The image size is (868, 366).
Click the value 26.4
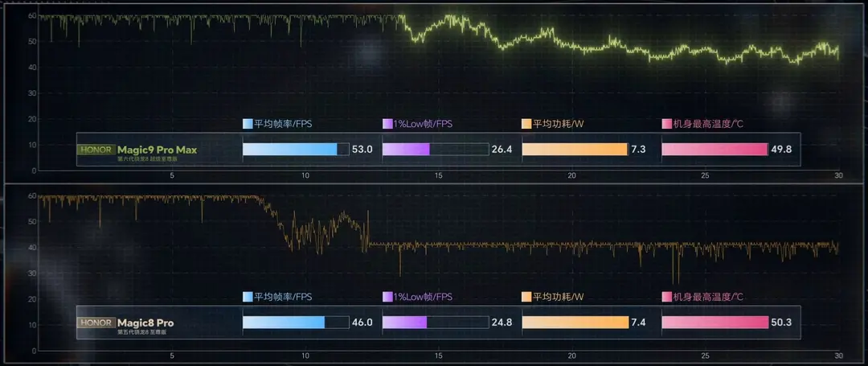click(x=502, y=150)
